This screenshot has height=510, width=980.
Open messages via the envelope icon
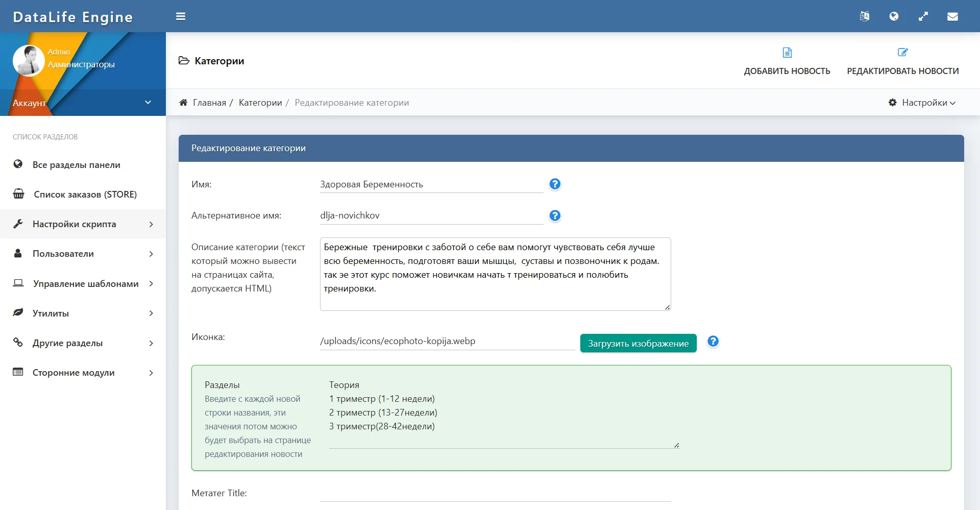click(952, 16)
